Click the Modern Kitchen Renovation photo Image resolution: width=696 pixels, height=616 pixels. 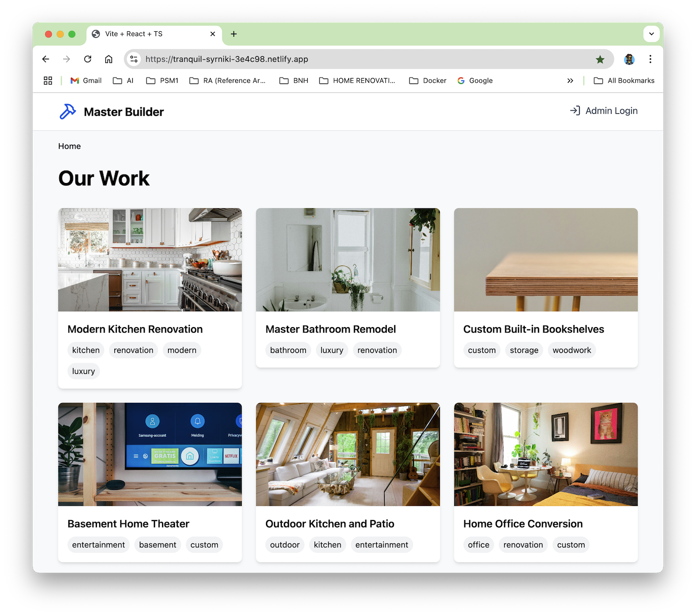(150, 260)
